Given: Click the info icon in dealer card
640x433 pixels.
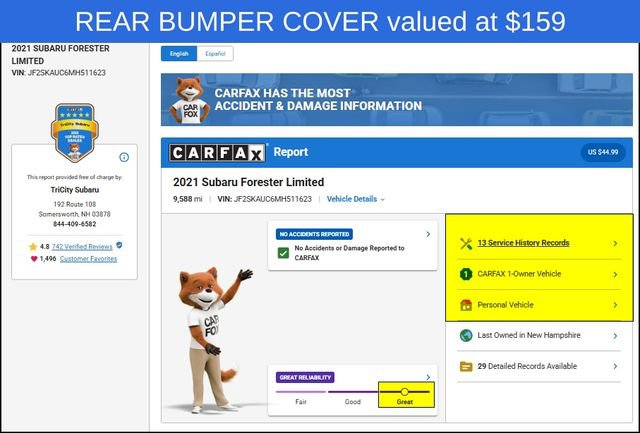Looking at the screenshot, I should click(124, 157).
